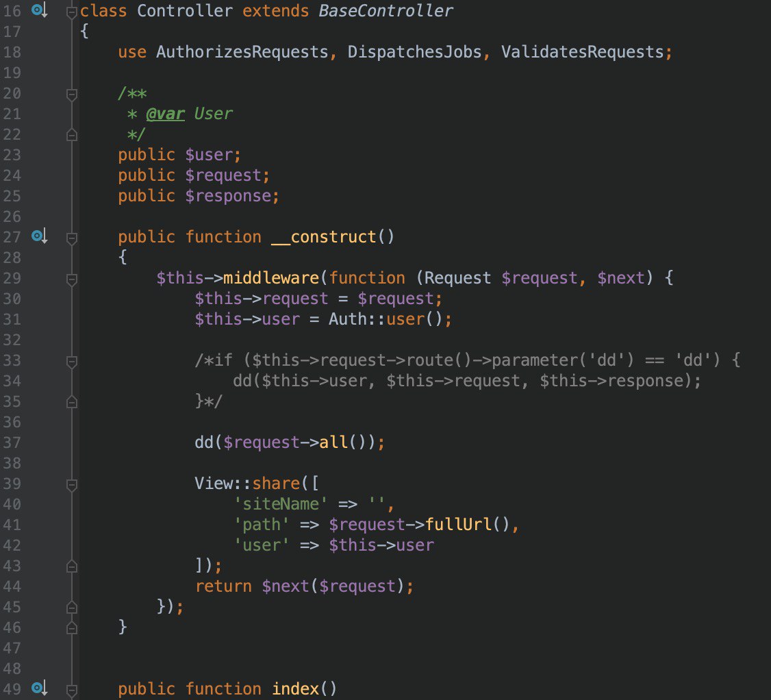
Task: Click the share method on line 39
Action: 276,484
